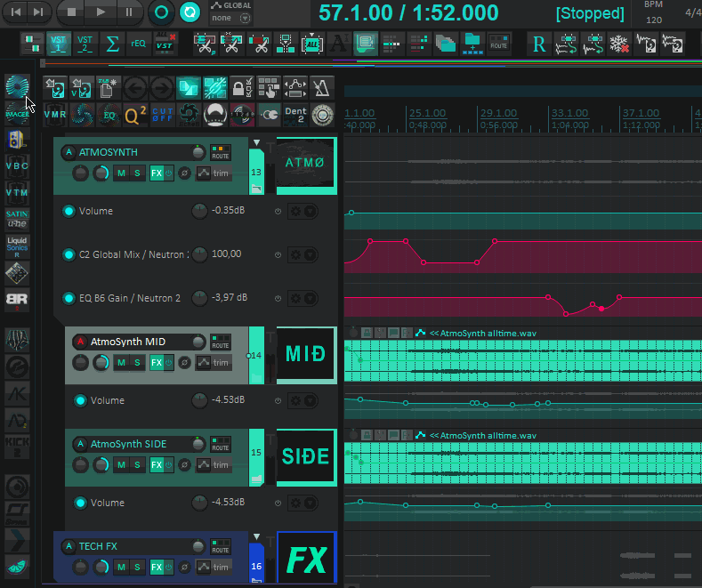Screen dimensions: 702x588
Task: Click the lock icon in toolbar
Action: pyautogui.click(x=241, y=87)
